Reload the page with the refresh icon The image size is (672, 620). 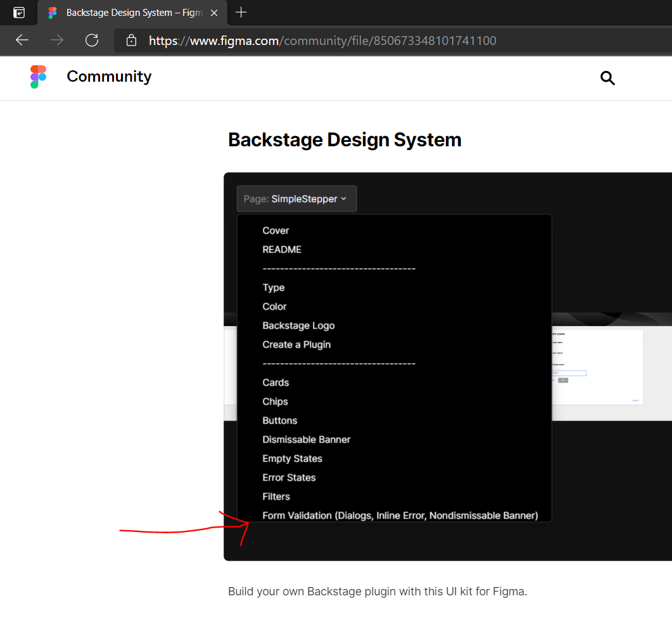[x=91, y=39]
